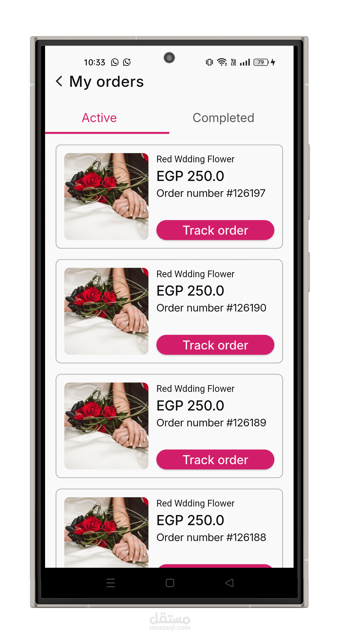Track order number #126189
This screenshot has height=644, width=340.
(215, 459)
